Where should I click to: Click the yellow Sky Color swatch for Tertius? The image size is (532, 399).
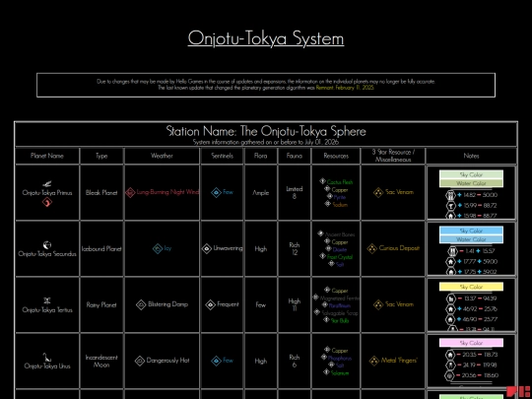pos(471,287)
